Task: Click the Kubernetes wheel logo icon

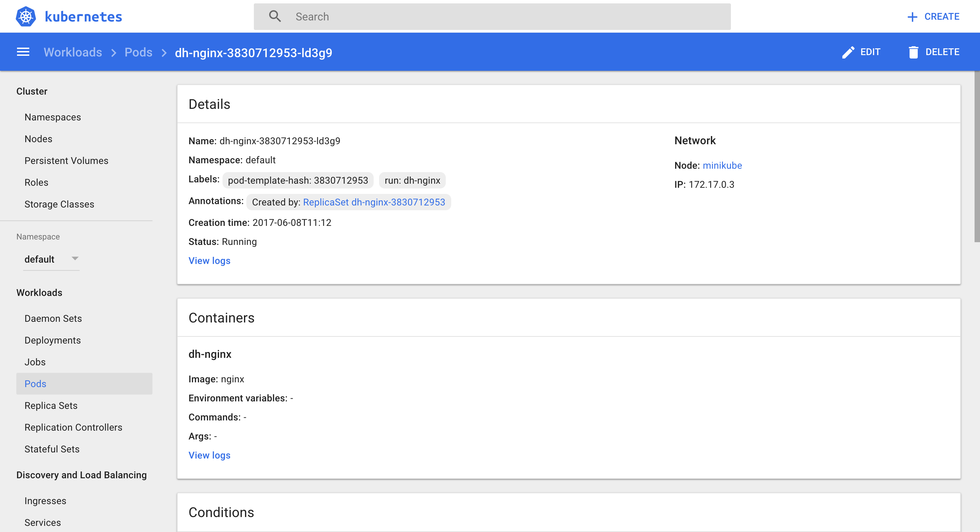Action: [26, 16]
